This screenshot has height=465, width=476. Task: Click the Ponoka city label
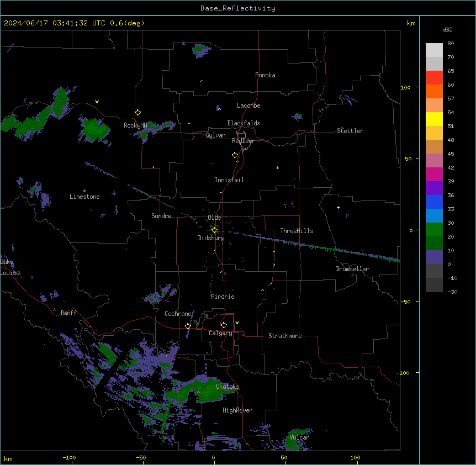coord(265,75)
